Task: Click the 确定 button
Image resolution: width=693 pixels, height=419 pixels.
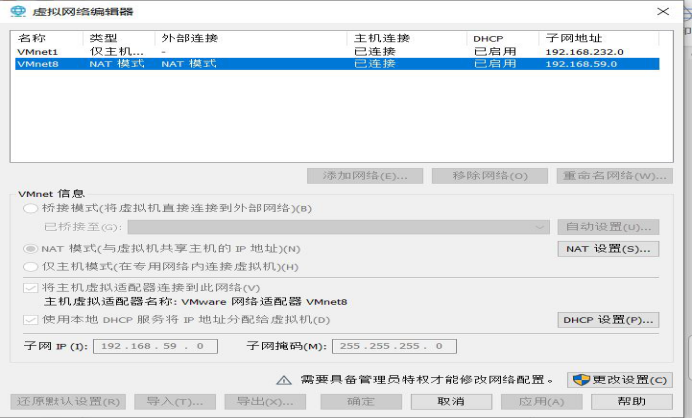Action: [x=361, y=402]
